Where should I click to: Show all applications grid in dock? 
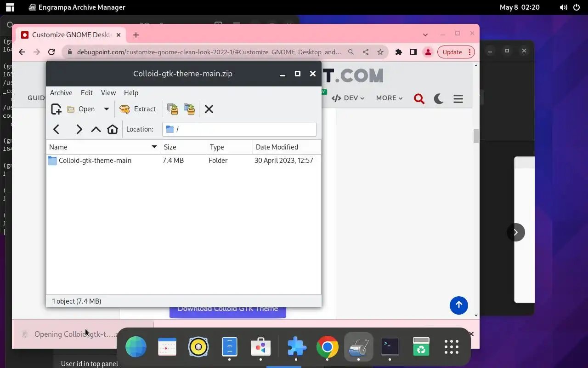[452, 347]
